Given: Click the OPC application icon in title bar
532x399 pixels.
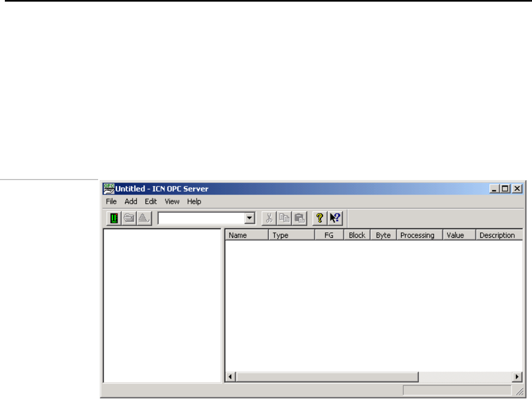Looking at the screenshot, I should coord(109,189).
